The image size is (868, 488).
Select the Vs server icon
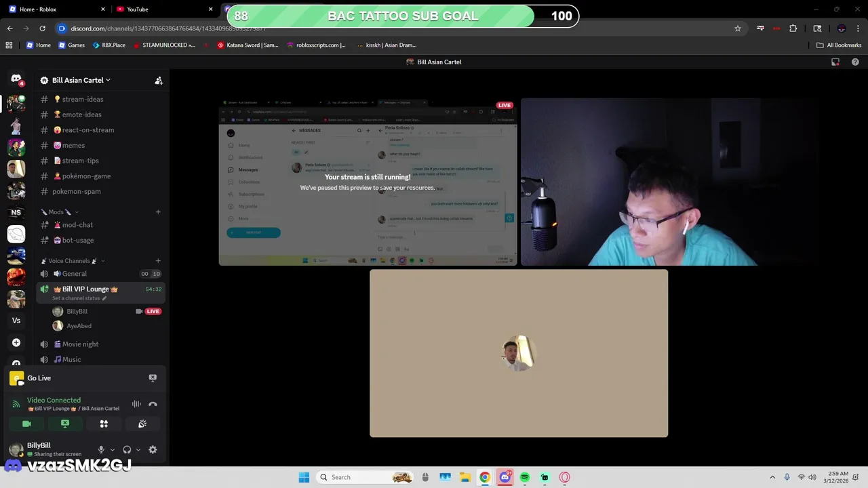[16, 321]
